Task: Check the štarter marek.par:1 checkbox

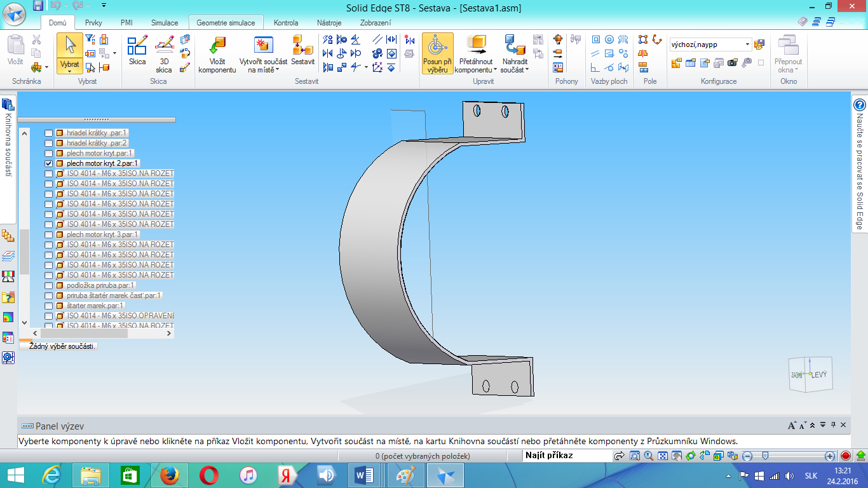Action: click(48, 306)
